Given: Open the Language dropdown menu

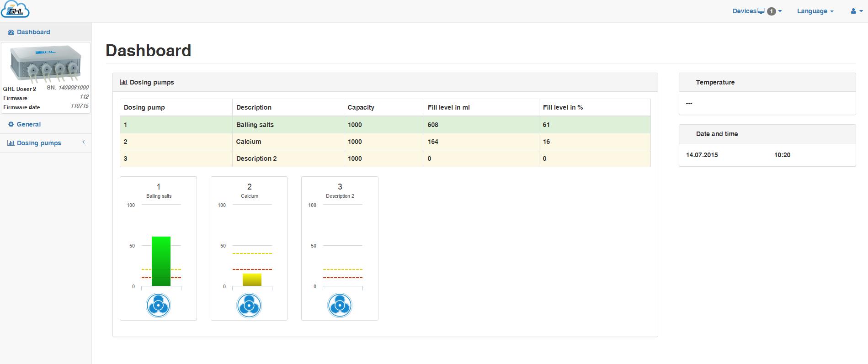Looking at the screenshot, I should [815, 11].
